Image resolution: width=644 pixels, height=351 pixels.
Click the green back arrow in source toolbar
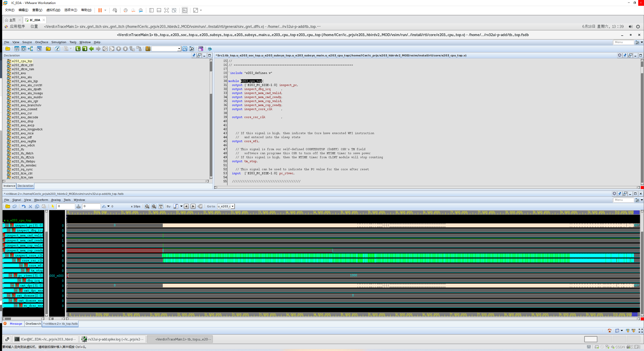pyautogui.click(x=92, y=49)
